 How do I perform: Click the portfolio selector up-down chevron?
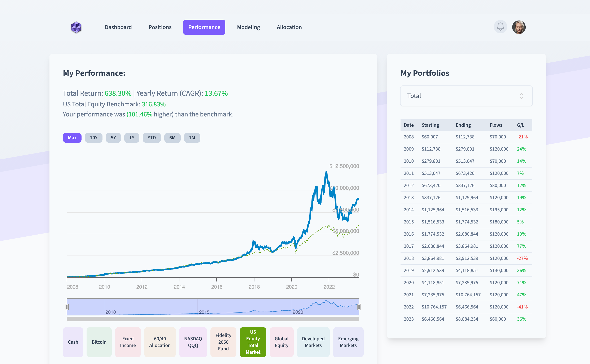(x=521, y=96)
